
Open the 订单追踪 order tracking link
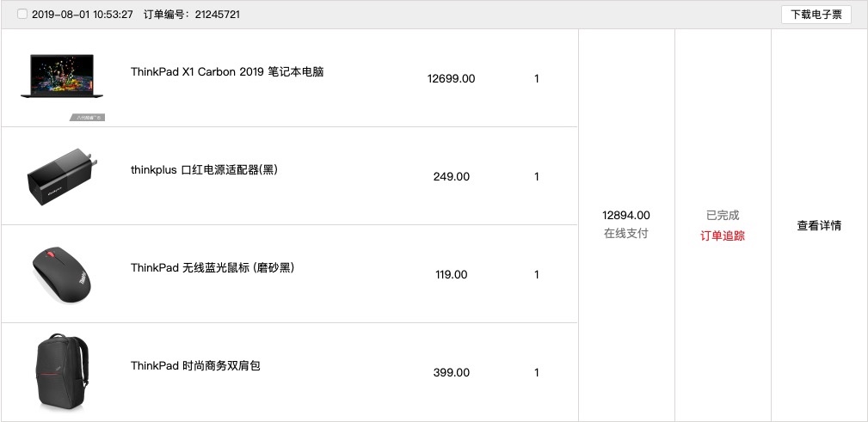pyautogui.click(x=723, y=236)
